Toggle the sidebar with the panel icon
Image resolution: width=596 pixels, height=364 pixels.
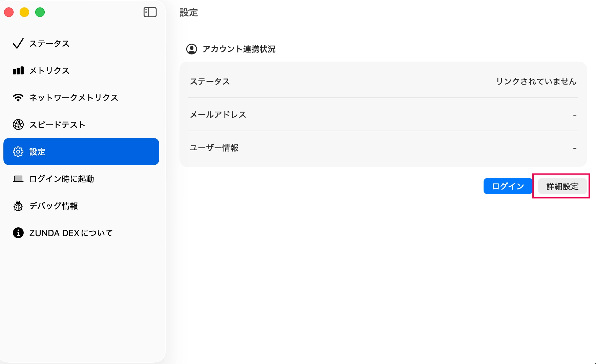pos(150,13)
